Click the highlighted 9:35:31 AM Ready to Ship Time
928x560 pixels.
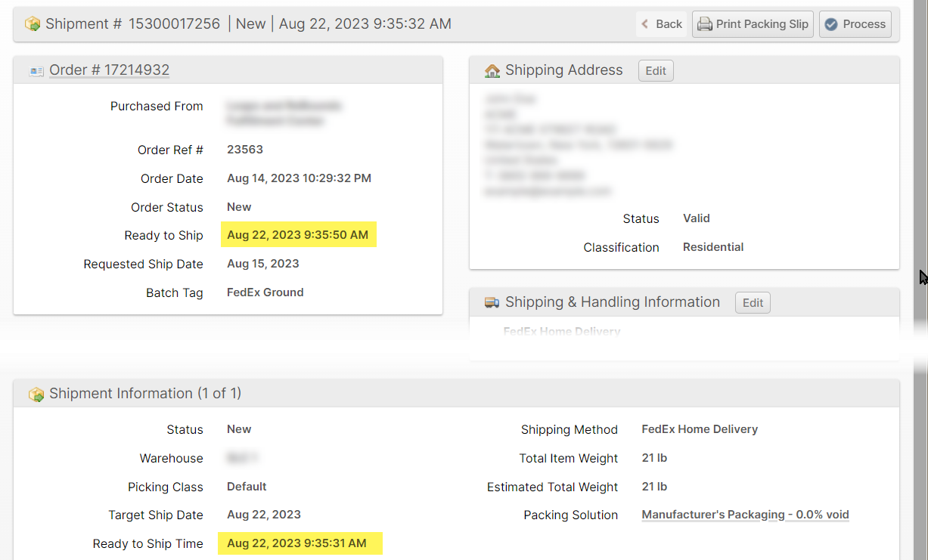(x=296, y=543)
